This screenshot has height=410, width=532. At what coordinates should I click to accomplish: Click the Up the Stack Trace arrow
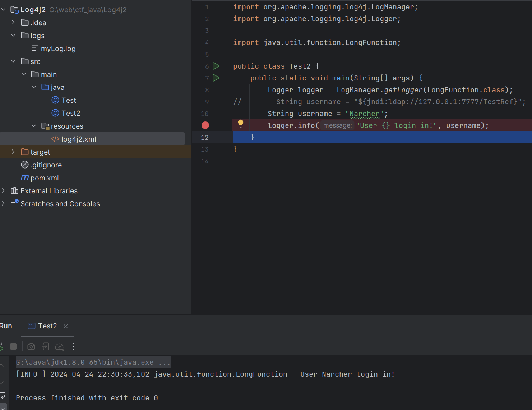click(x=2, y=367)
